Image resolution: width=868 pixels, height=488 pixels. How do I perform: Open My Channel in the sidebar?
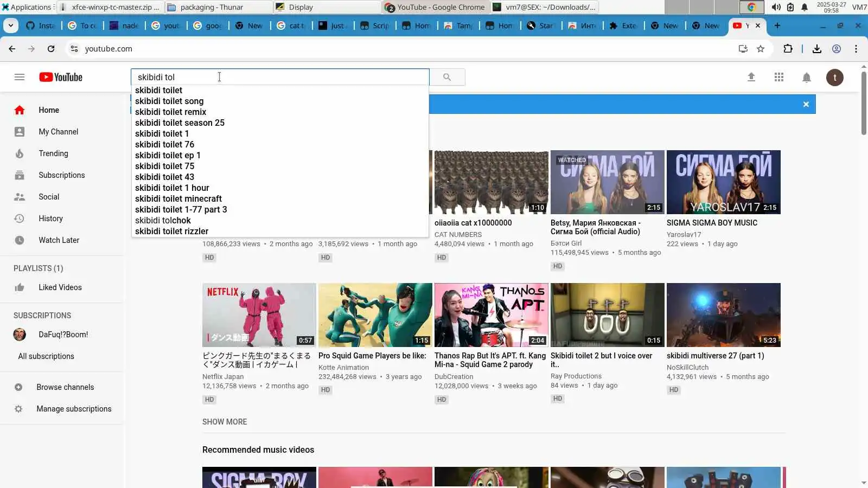62,132
